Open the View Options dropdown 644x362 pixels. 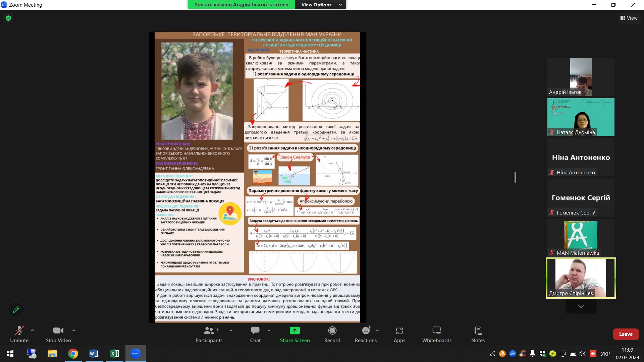click(x=320, y=5)
